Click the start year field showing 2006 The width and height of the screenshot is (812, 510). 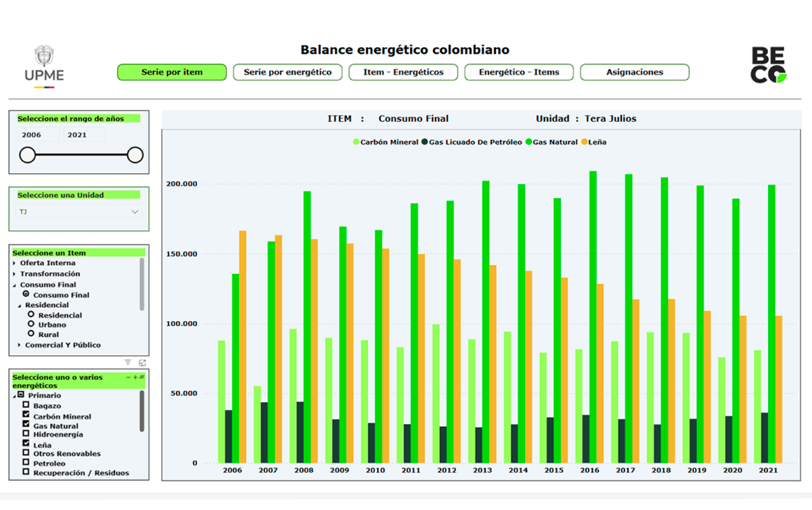point(39,135)
